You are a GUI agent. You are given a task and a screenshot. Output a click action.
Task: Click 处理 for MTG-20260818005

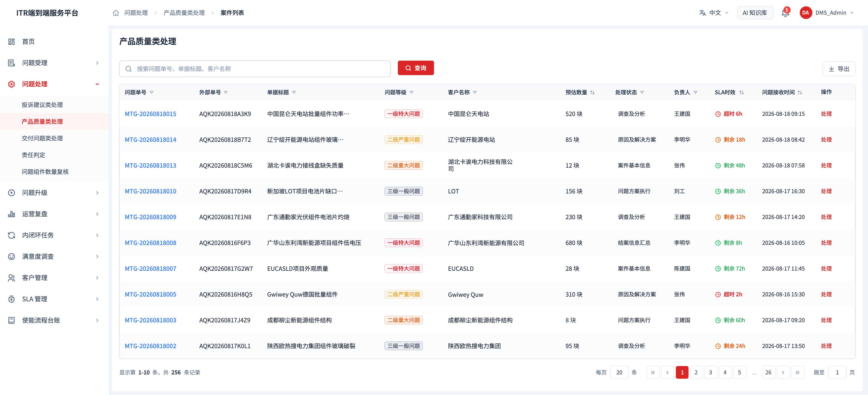(x=826, y=295)
